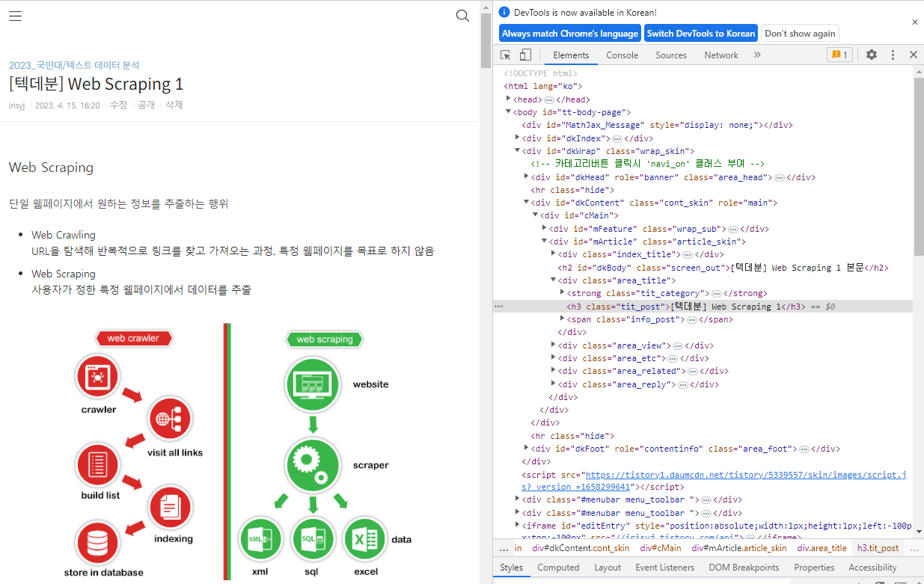Collapse the div dkContent node
This screenshot has width=924, height=584.
[x=527, y=203]
